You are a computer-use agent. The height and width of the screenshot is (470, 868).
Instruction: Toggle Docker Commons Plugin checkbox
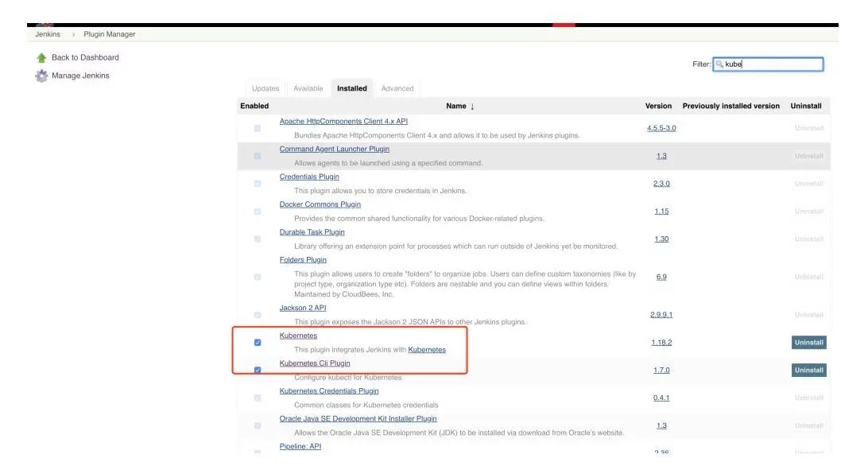(x=258, y=212)
